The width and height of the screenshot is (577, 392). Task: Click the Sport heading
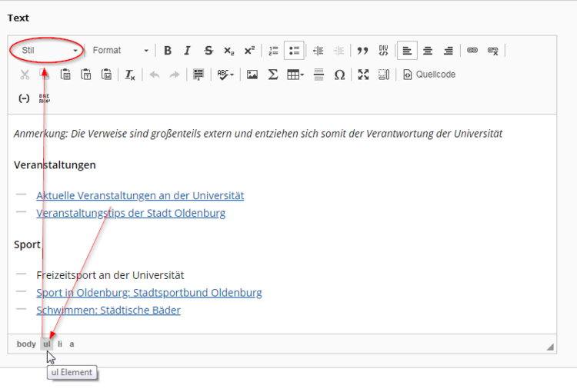point(27,244)
